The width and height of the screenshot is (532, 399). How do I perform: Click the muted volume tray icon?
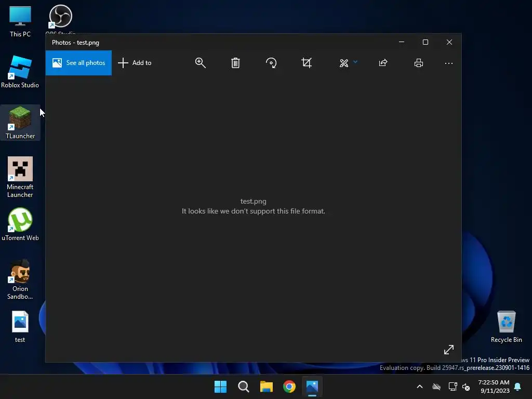pos(466,387)
